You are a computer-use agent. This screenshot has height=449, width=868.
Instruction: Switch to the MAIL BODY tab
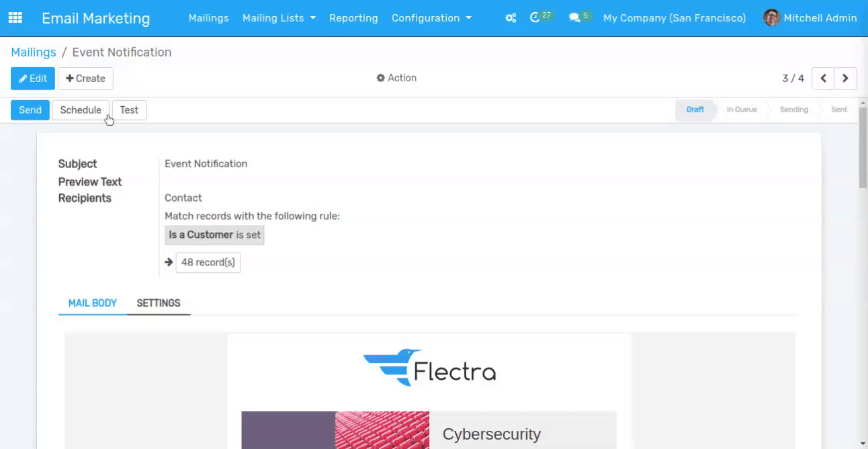coord(93,303)
